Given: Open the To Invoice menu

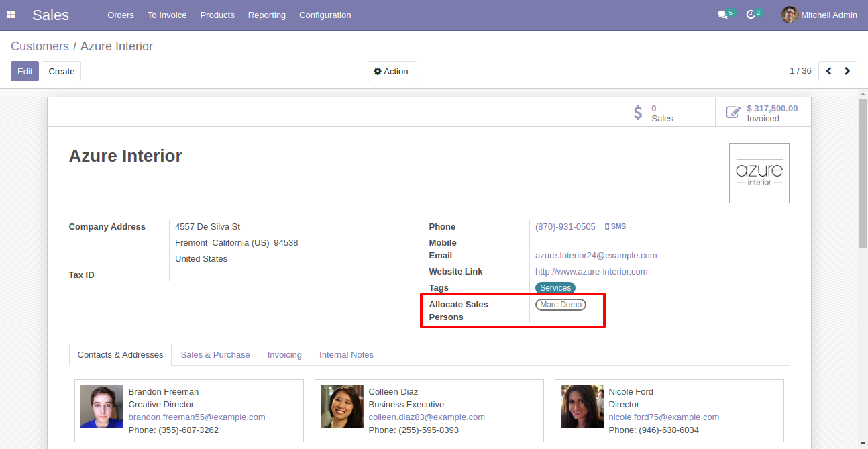Looking at the screenshot, I should (x=167, y=15).
